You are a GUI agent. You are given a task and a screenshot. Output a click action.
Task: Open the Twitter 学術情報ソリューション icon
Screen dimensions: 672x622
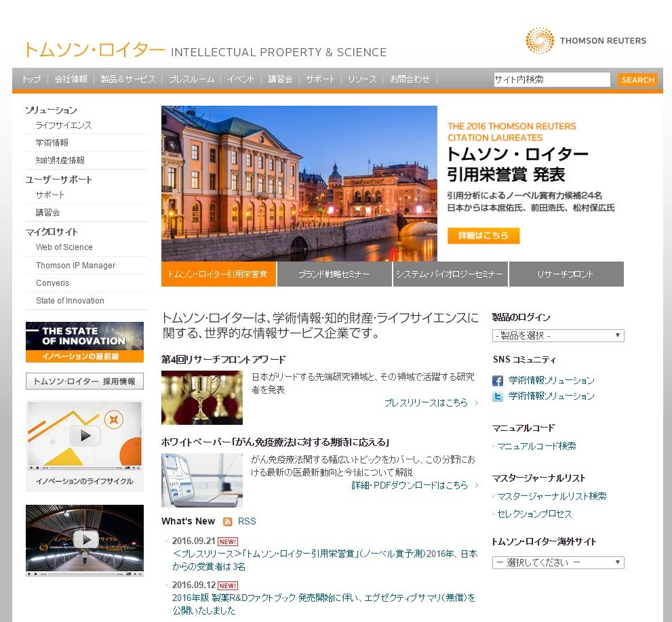497,396
